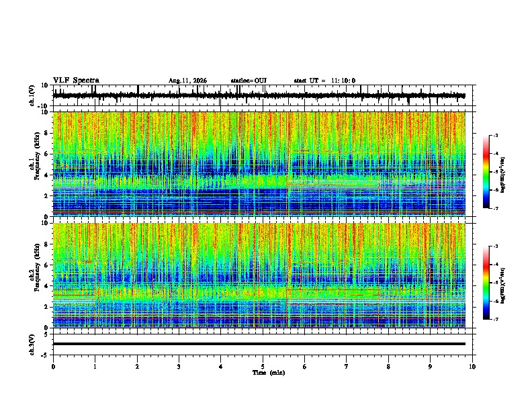Click the date 'Aug.11, 2026' label
This screenshot has height=411, width=532.
coord(187,81)
